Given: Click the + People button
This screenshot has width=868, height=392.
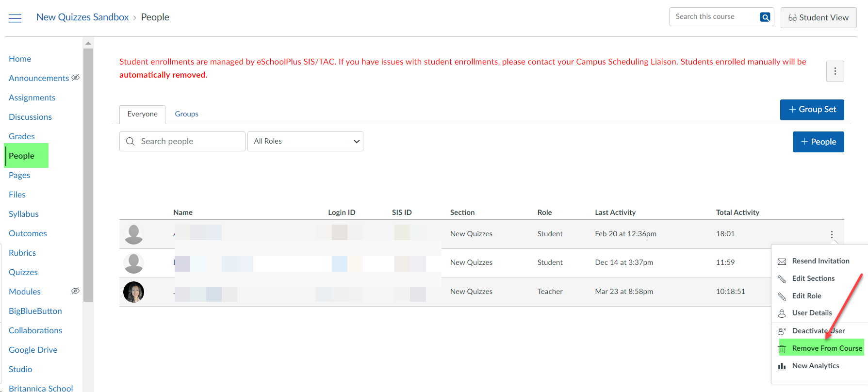Looking at the screenshot, I should tap(818, 142).
